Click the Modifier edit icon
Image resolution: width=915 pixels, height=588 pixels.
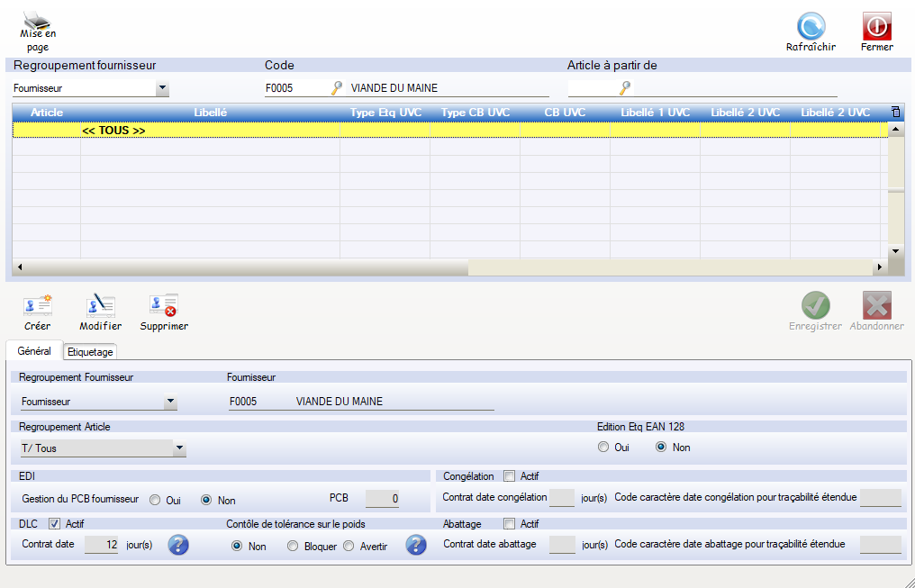pos(100,306)
